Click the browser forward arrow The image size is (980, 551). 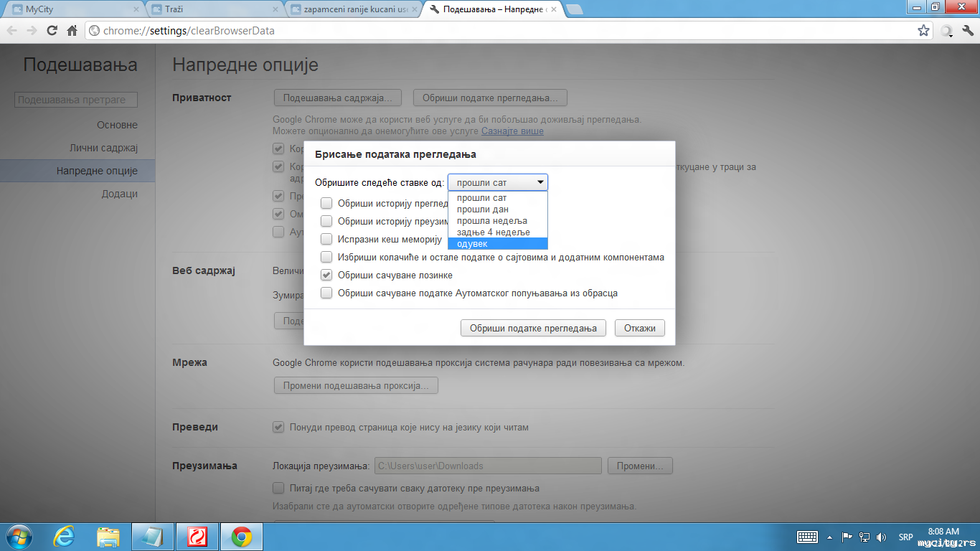(32, 31)
